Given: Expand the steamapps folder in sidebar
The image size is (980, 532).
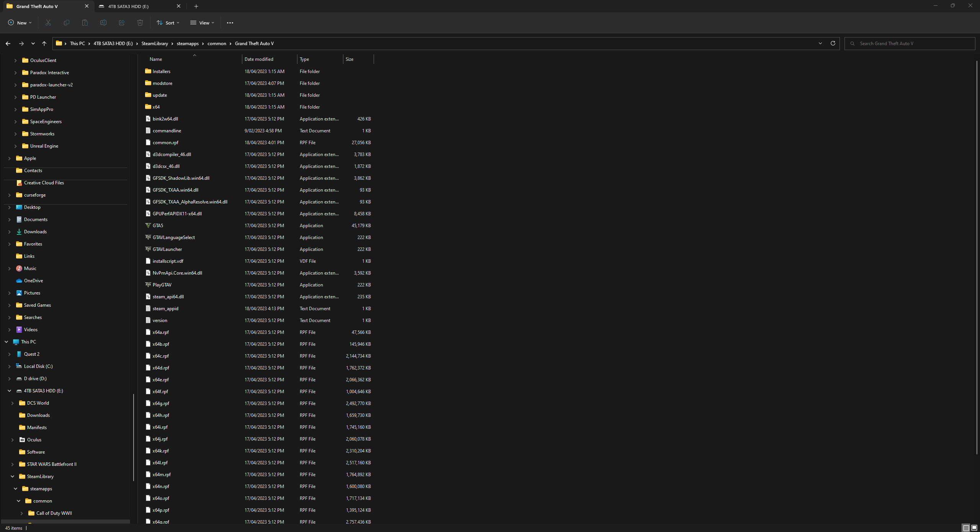Looking at the screenshot, I should [15, 488].
